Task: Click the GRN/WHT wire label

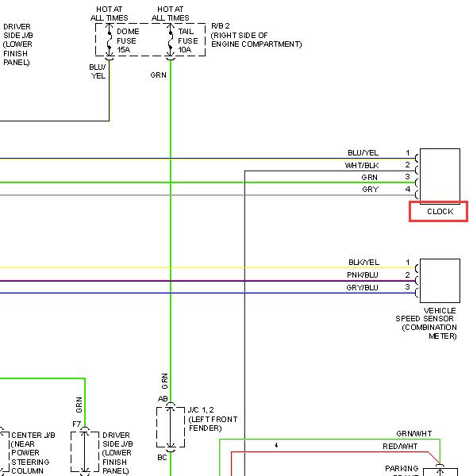Action: [413, 433]
